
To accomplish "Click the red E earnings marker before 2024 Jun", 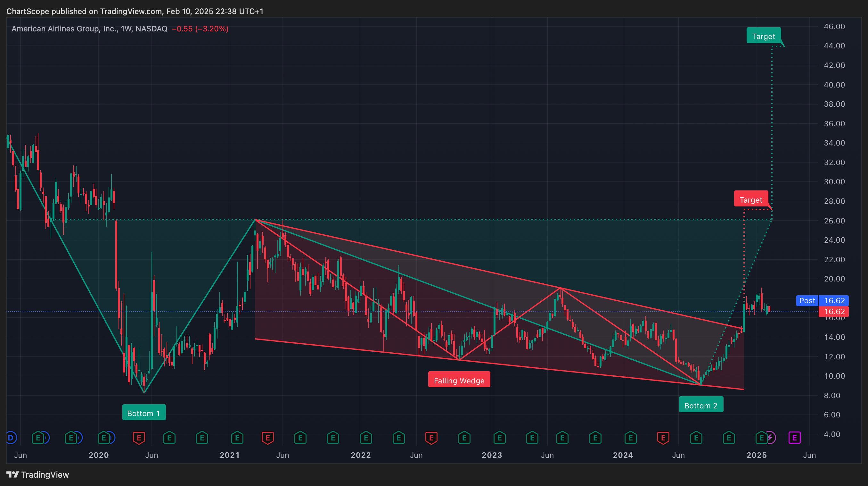I will (x=663, y=438).
